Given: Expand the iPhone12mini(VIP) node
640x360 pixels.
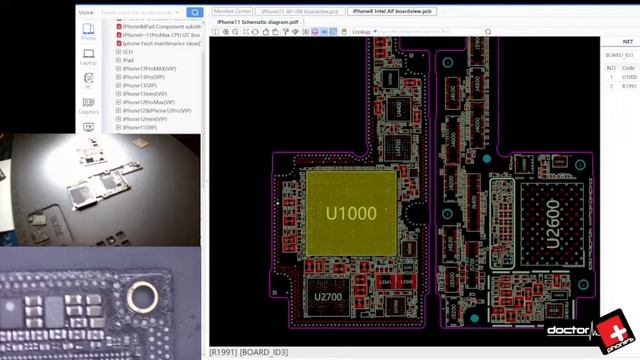Looking at the screenshot, I should click(118, 119).
